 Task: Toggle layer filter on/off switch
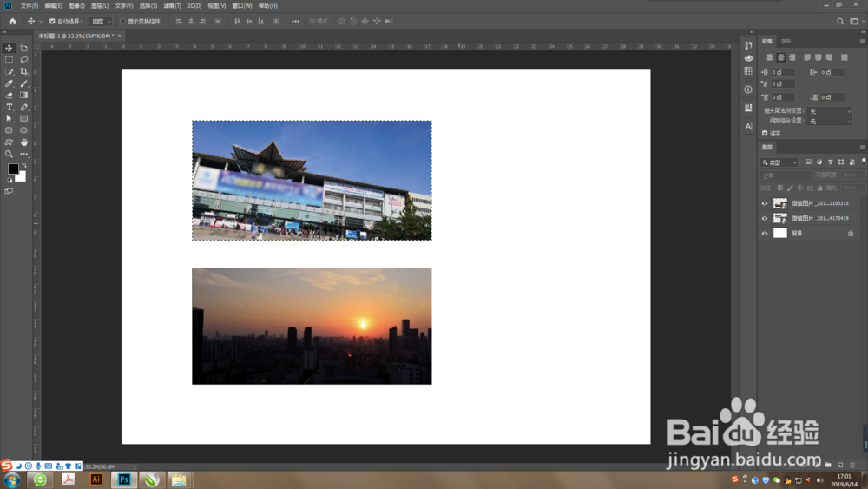[864, 162]
